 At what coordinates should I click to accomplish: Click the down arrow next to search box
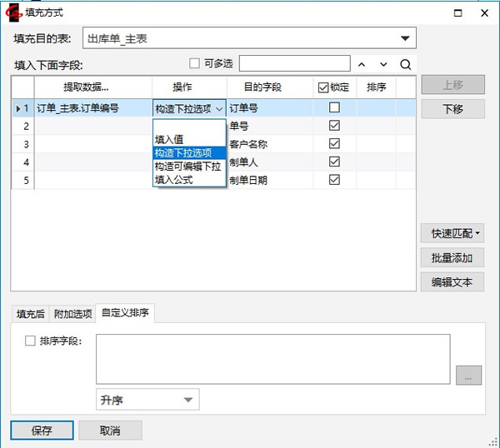[383, 64]
